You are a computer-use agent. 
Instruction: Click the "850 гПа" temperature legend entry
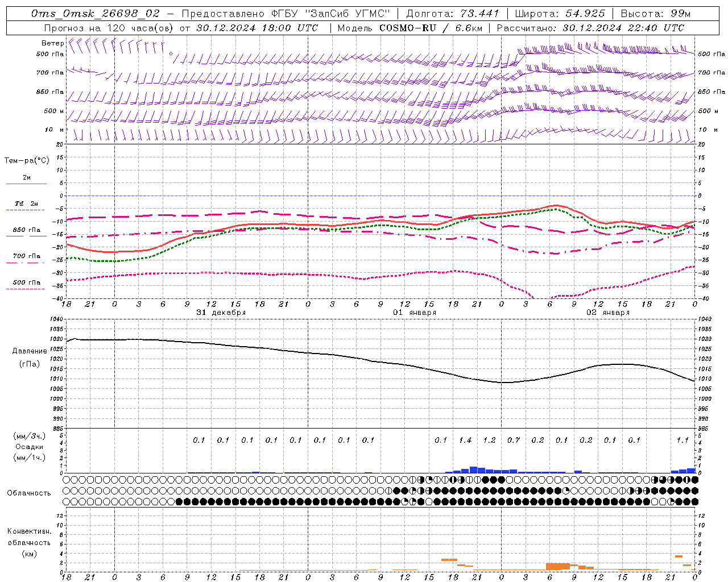coord(27,230)
